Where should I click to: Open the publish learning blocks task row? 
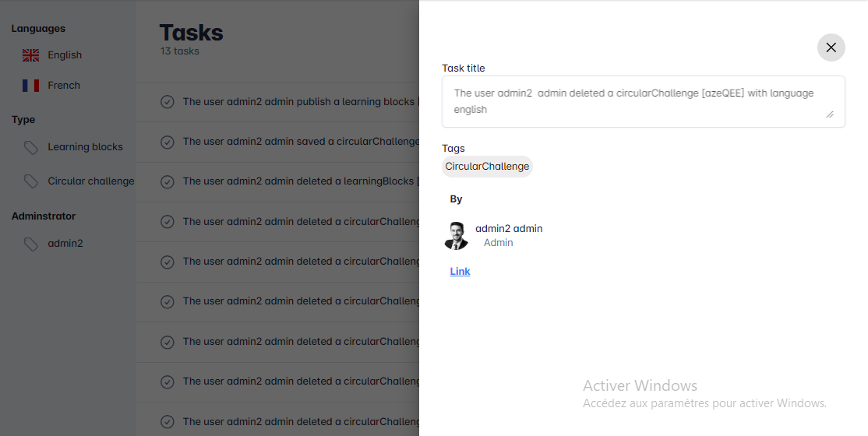(300, 102)
